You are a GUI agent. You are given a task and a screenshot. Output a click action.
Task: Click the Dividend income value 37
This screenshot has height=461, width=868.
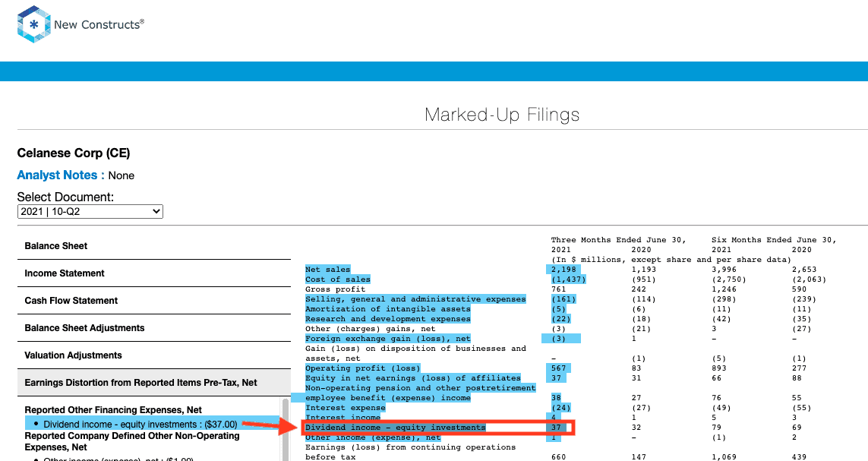coord(557,428)
